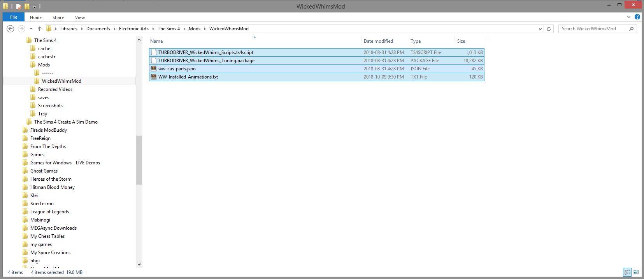Go up one folder level
Viewport: 644px width, 279px height.
coord(39,29)
